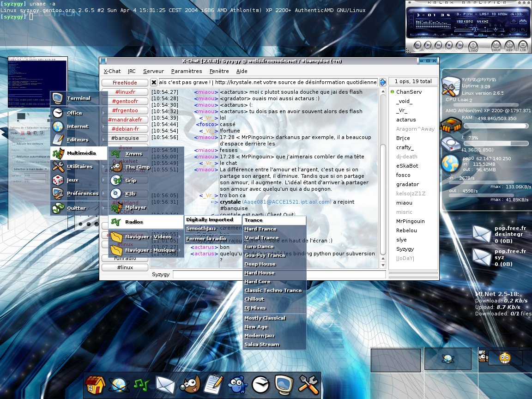Click the chat scrollbar down arrow

point(383,266)
